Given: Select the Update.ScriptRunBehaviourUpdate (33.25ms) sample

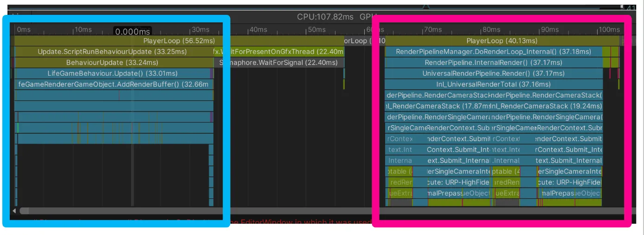Looking at the screenshot, I should 112,52.
